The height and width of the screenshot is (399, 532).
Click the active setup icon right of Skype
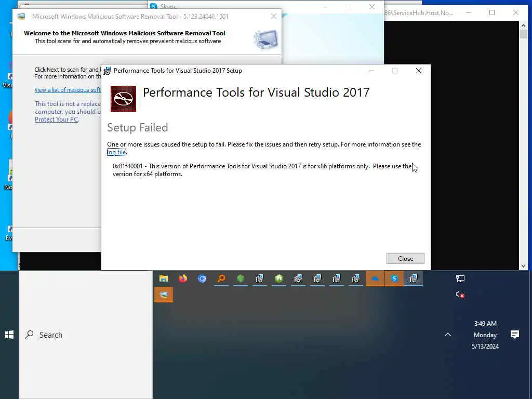tap(413, 278)
